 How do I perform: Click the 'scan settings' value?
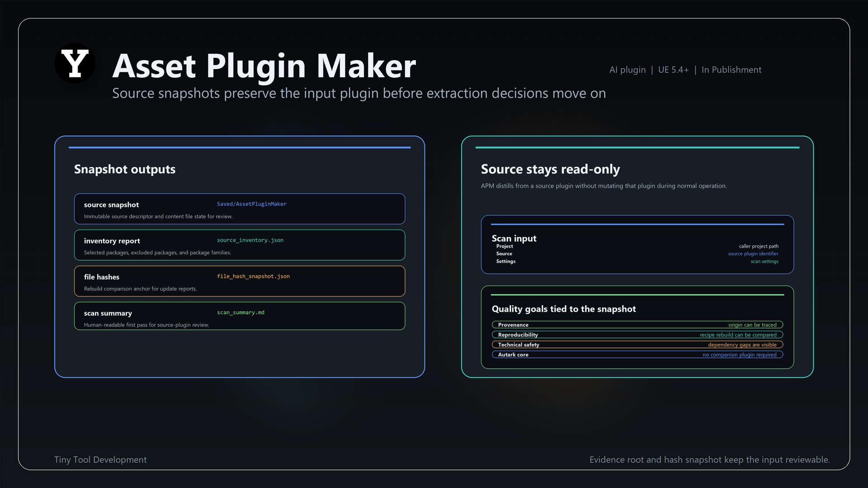point(764,261)
